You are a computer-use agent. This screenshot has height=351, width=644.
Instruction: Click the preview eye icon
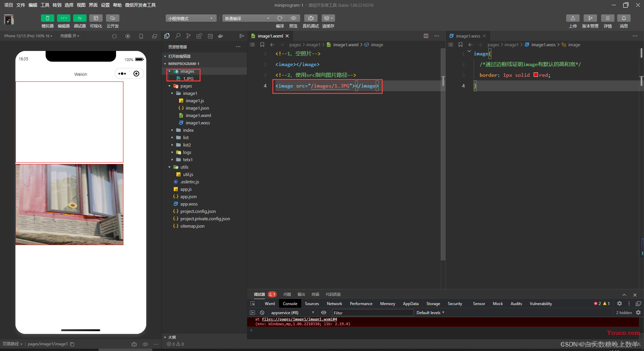point(293,18)
